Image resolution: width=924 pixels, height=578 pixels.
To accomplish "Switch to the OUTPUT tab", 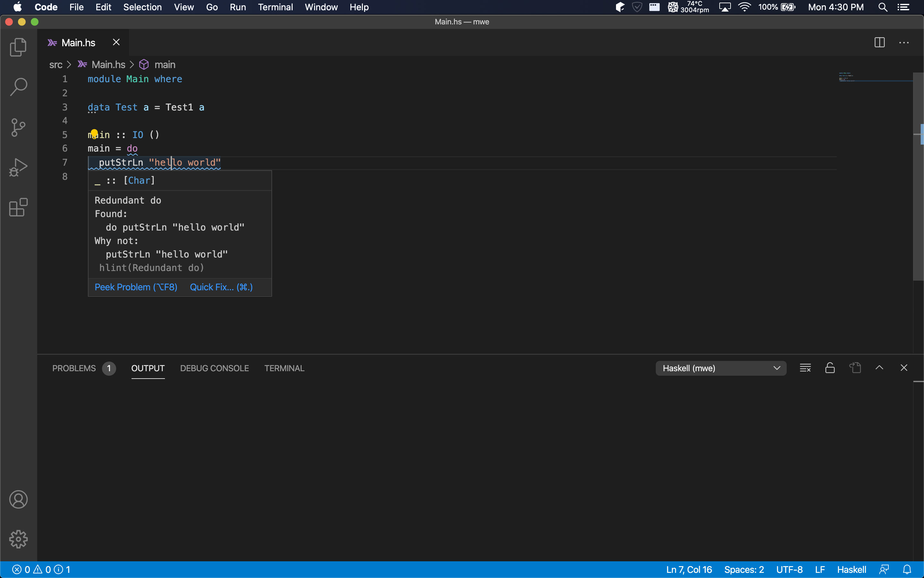I will (x=148, y=368).
